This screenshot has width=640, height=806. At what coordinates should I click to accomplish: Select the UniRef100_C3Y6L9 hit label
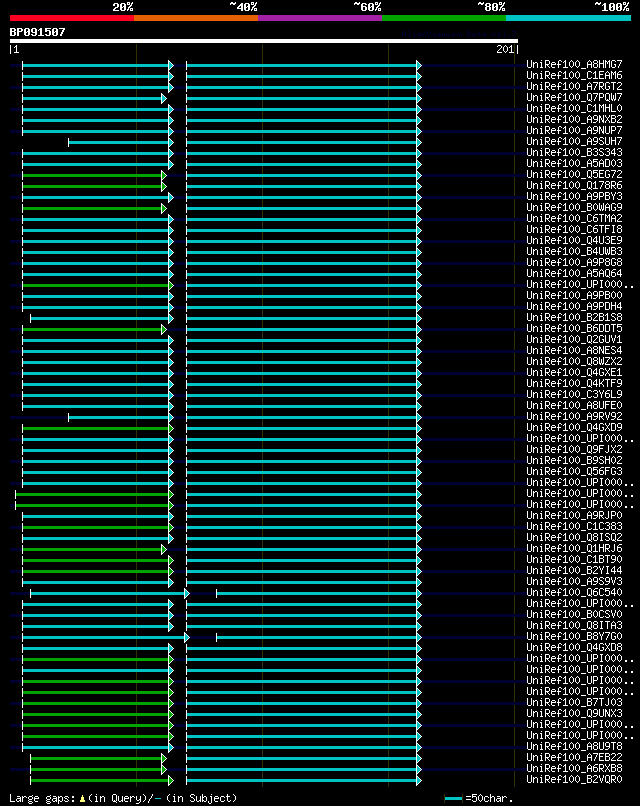tap(574, 394)
